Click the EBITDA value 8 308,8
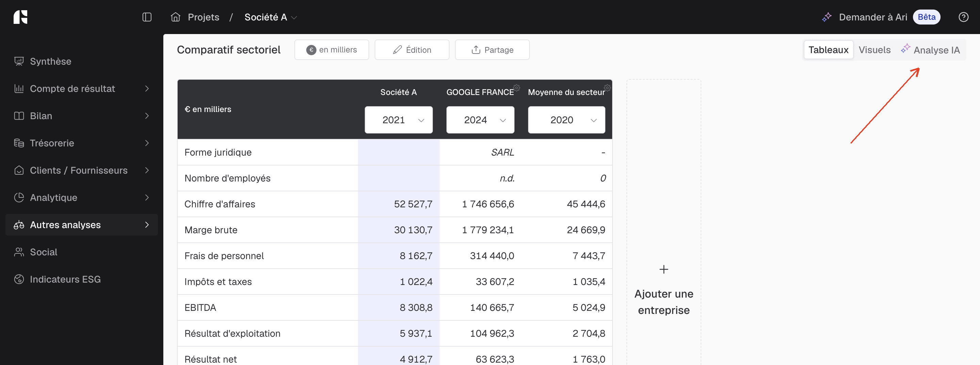The height and width of the screenshot is (365, 980). (416, 307)
